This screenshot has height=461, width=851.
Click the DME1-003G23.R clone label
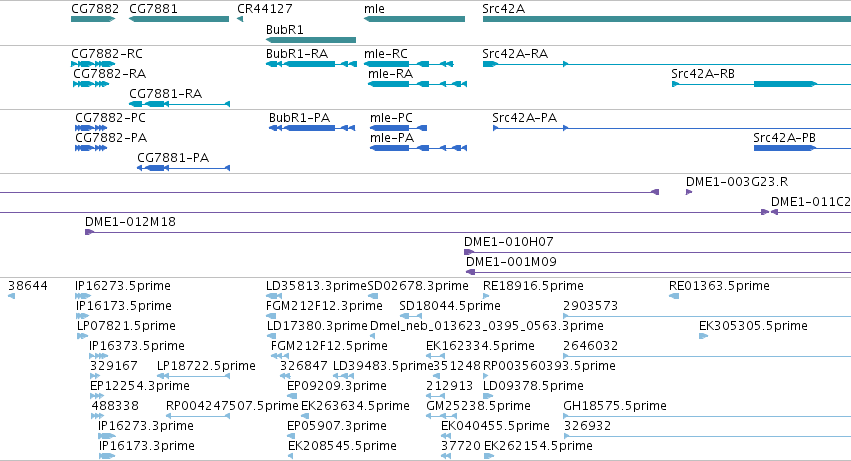737,182
